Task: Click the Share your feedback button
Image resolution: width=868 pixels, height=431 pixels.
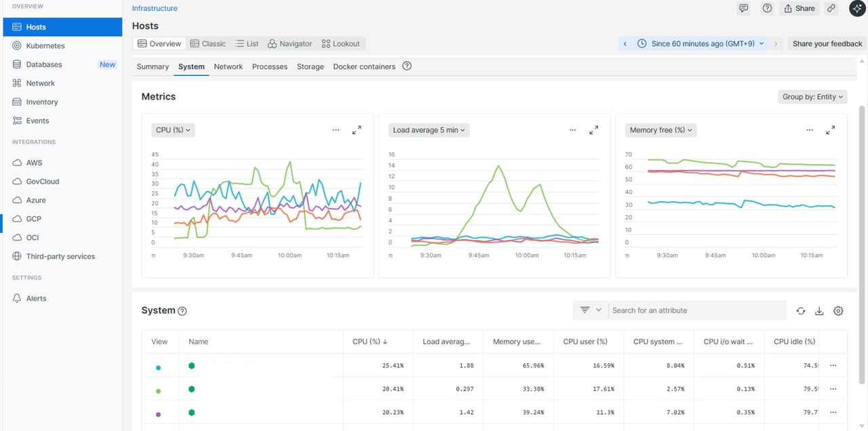Action: pyautogui.click(x=827, y=43)
